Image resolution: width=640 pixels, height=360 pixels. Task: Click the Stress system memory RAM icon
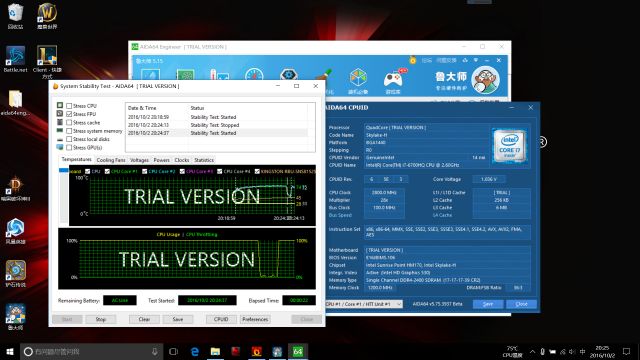pos(60,131)
